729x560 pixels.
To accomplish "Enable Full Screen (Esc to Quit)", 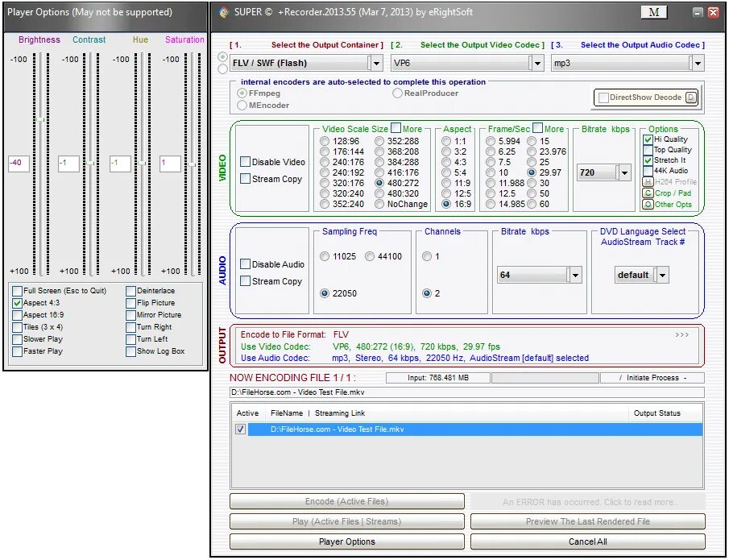I will click(17, 291).
